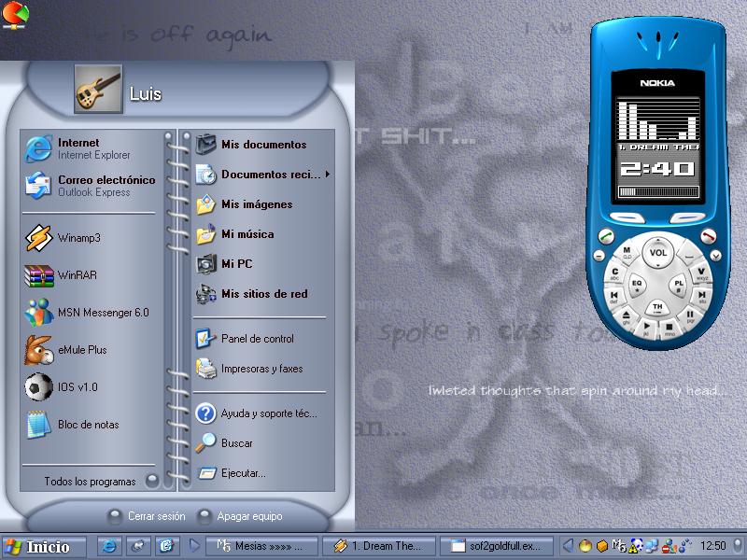Click Buscar search entry

click(x=261, y=442)
